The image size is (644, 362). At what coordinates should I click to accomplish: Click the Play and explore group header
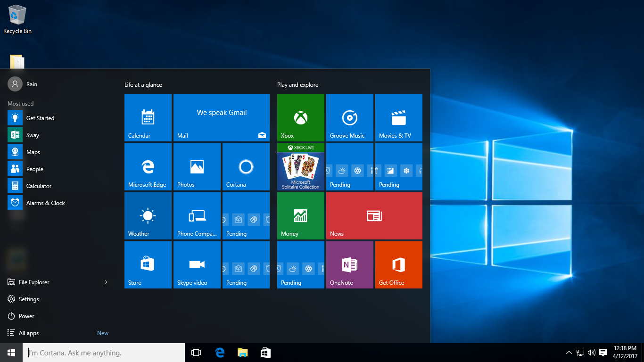(297, 85)
